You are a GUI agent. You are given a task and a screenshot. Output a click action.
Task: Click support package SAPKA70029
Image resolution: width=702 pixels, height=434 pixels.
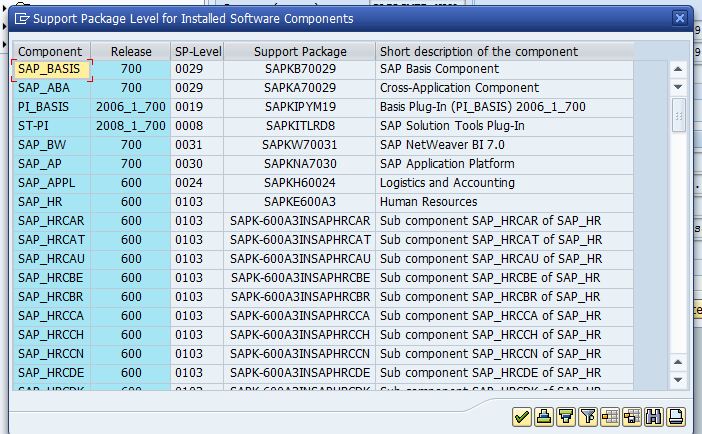coord(300,88)
